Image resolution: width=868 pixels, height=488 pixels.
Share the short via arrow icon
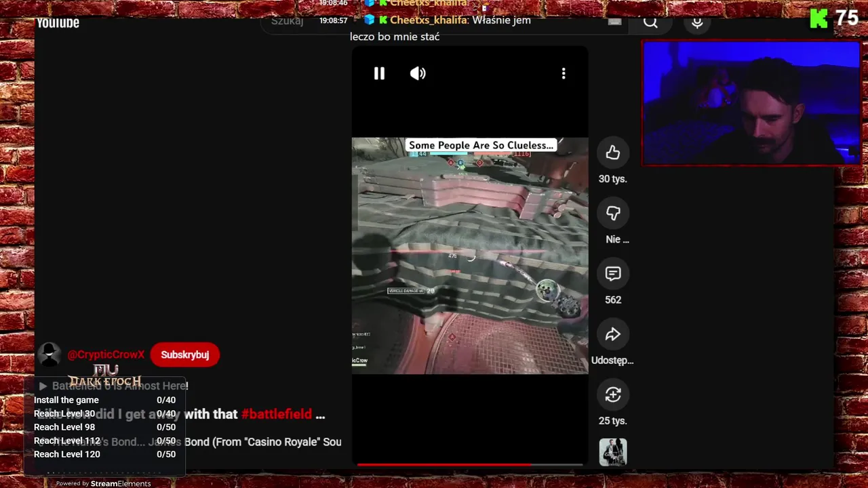[x=613, y=334]
